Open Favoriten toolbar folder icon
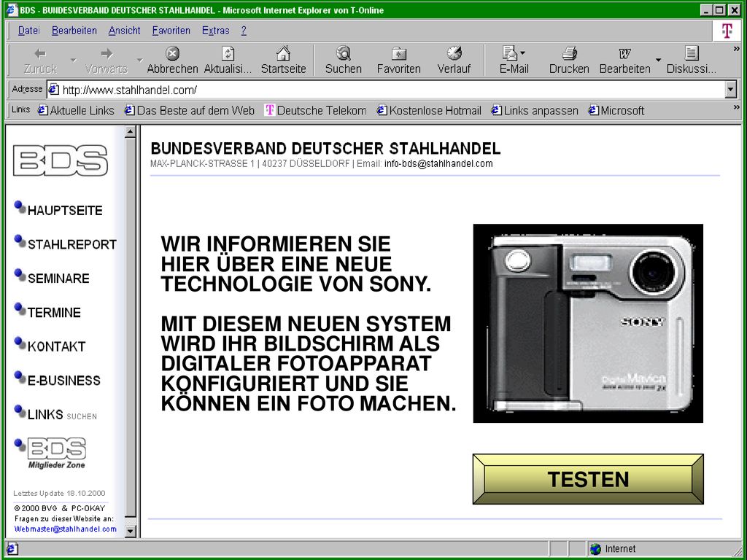The image size is (747, 560). click(x=399, y=60)
